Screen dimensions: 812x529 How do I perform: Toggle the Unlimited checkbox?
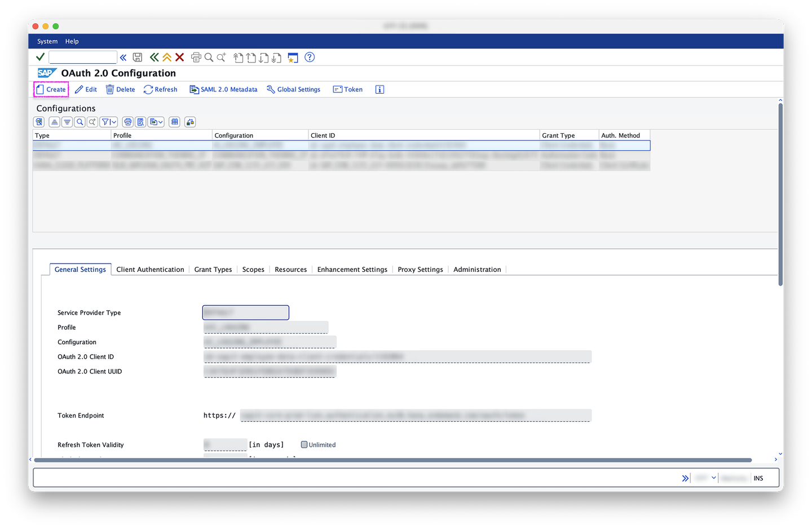pos(304,444)
